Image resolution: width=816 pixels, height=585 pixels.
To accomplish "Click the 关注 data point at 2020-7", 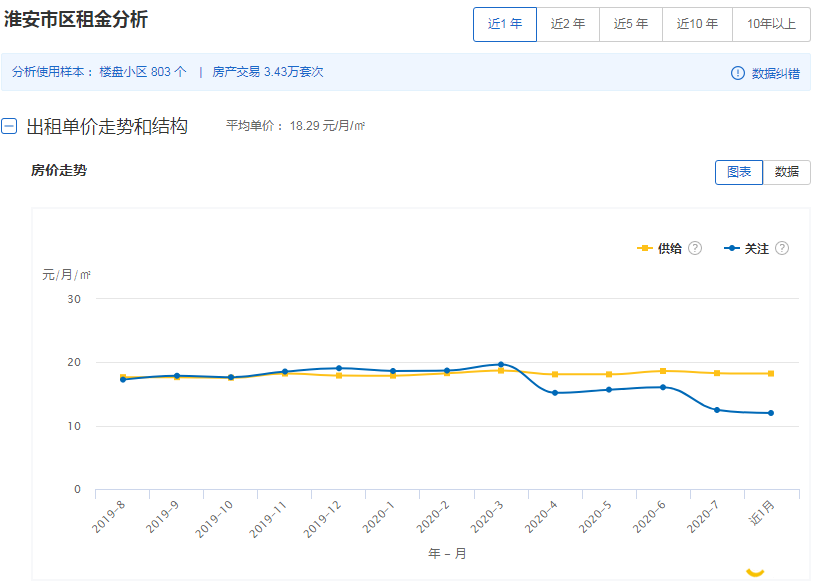I will (x=717, y=410).
